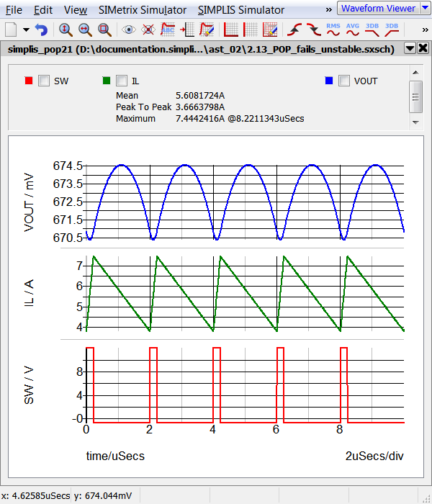Click the AVG measurement icon
432x504 pixels.
(353, 30)
